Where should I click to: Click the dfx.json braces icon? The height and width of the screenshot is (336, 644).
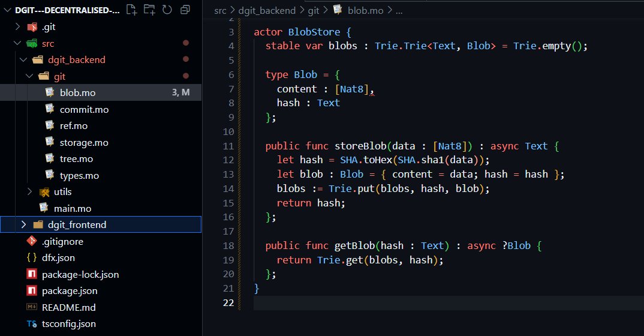[32, 257]
